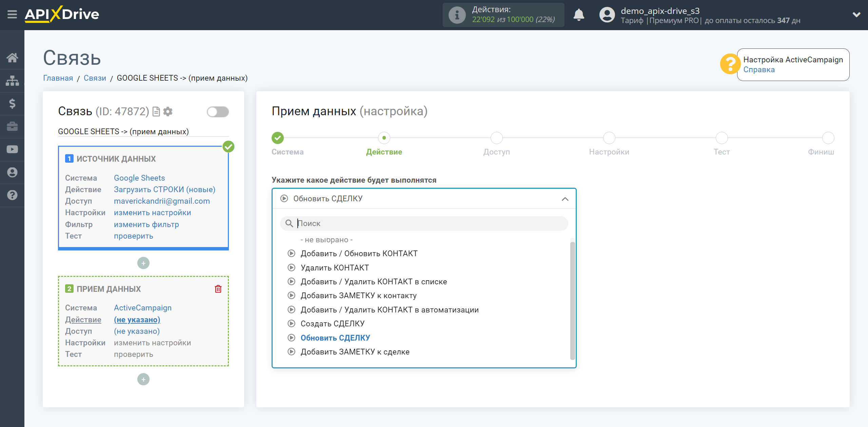
Task: Add a step between source and receiver
Action: pyautogui.click(x=143, y=263)
